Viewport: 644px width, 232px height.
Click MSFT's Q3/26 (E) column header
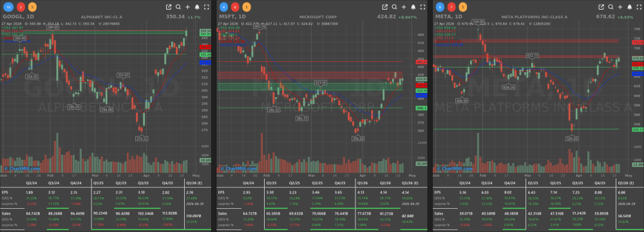[411, 184]
